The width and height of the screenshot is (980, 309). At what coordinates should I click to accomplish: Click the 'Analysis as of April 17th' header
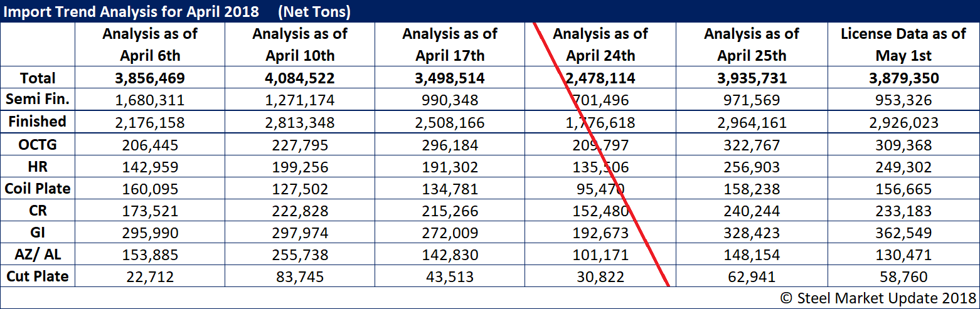pyautogui.click(x=450, y=45)
